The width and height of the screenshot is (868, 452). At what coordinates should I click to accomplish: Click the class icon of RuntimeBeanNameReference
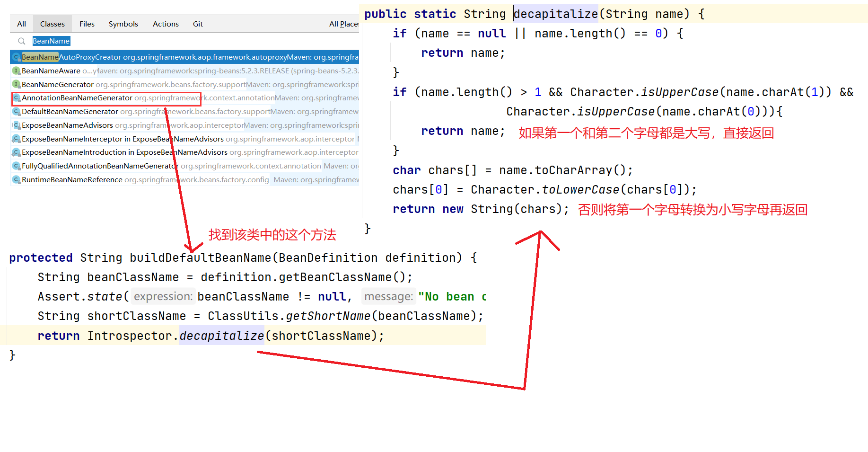(16, 179)
